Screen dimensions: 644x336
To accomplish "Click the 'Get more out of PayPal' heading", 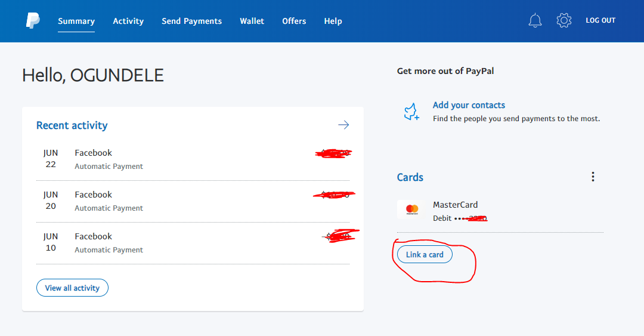I will click(445, 71).
